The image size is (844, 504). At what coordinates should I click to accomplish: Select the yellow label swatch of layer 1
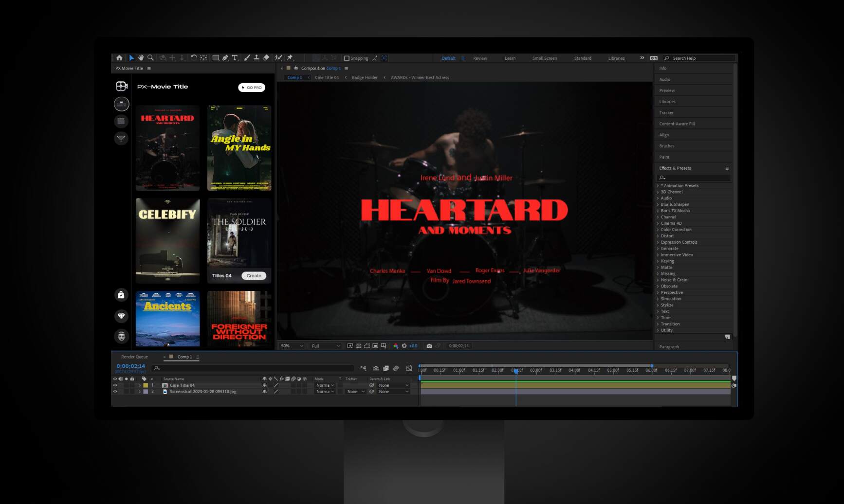coord(146,385)
